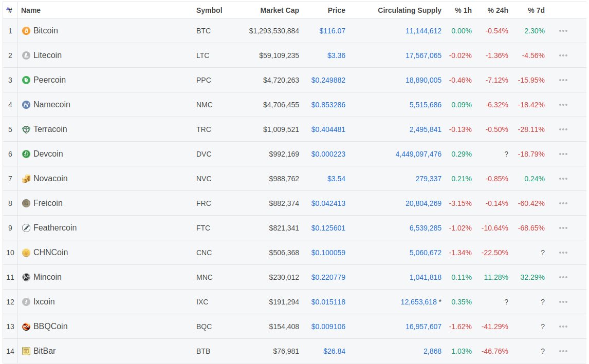Click the Namecoin logo icon
Screen dimensions: 589x364
coord(26,105)
